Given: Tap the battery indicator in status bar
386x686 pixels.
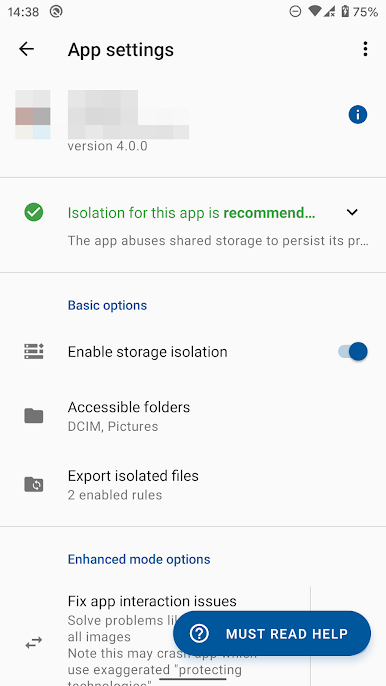Looking at the screenshot, I should tap(345, 11).
